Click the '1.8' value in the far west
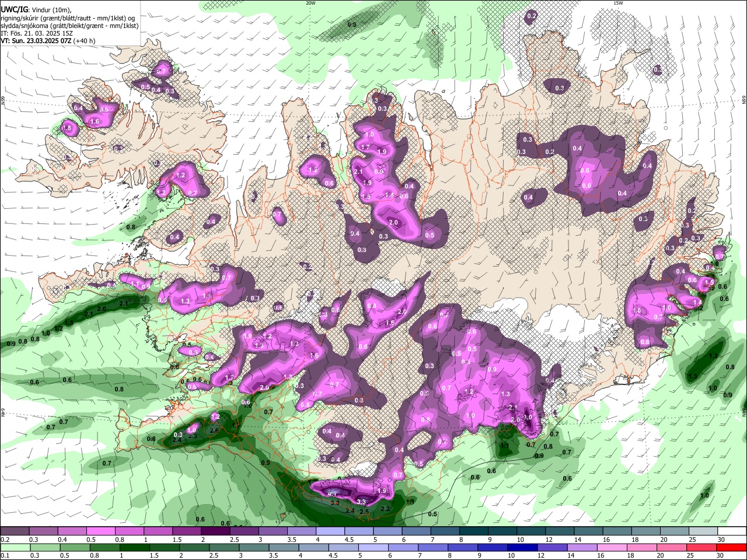Viewport: 747px width, 560px height. pyautogui.click(x=67, y=128)
